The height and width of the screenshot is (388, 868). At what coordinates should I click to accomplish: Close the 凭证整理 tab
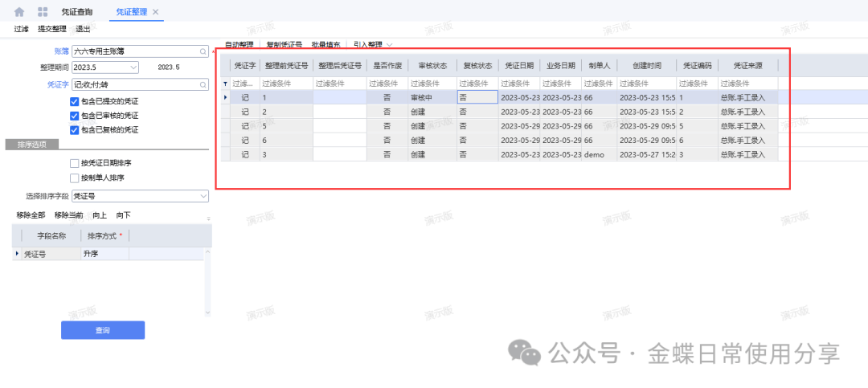click(156, 12)
